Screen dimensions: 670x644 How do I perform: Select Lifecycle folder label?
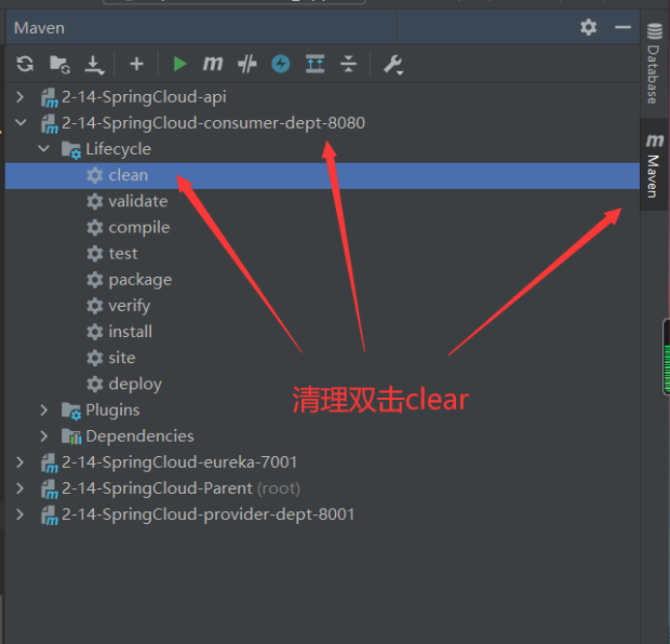point(118,149)
